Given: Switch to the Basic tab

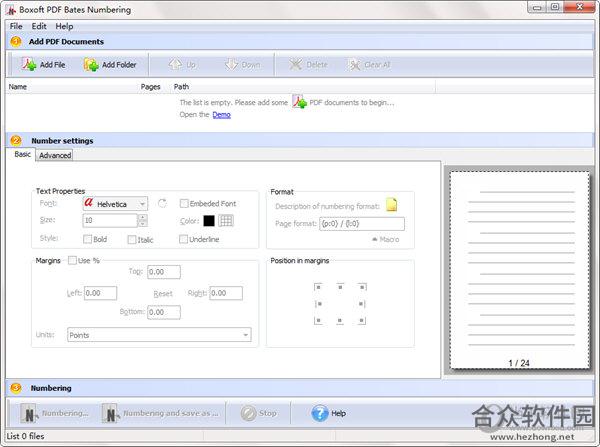Looking at the screenshot, I should (x=22, y=154).
